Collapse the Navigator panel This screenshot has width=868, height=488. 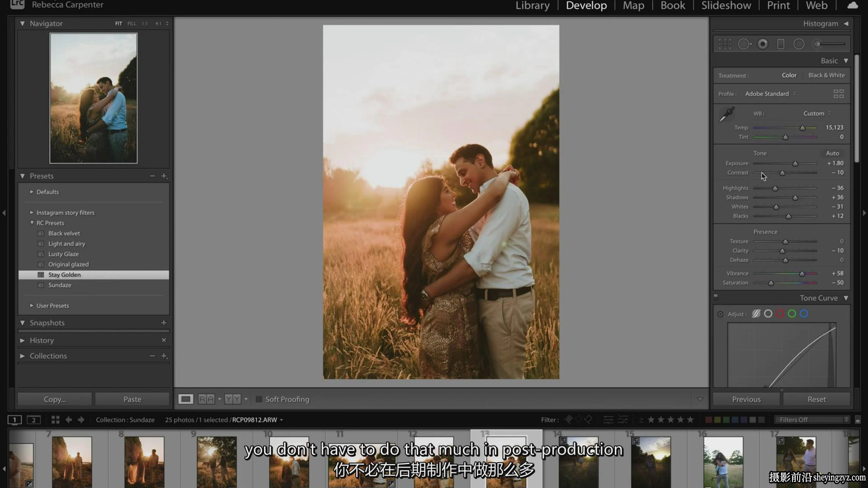click(22, 23)
